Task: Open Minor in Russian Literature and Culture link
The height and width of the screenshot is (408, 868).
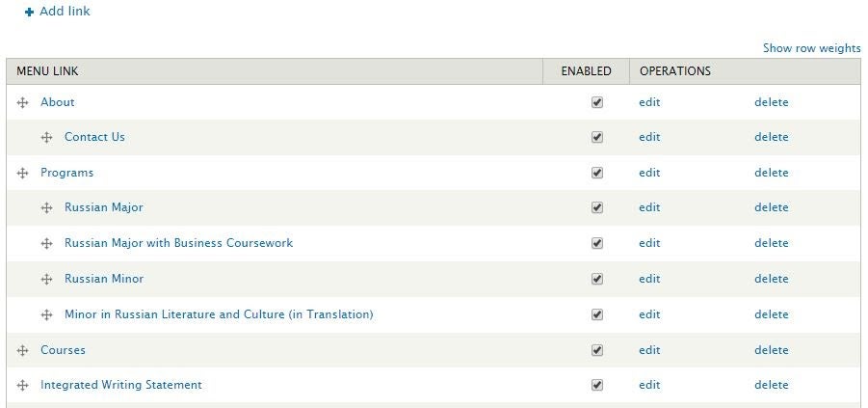Action: click(219, 314)
